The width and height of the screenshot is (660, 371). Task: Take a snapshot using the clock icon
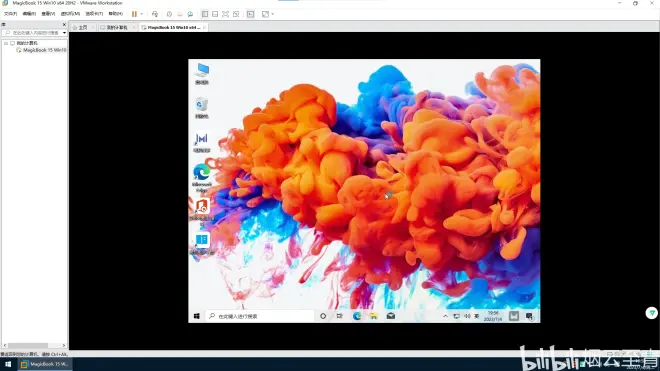tap(169, 14)
